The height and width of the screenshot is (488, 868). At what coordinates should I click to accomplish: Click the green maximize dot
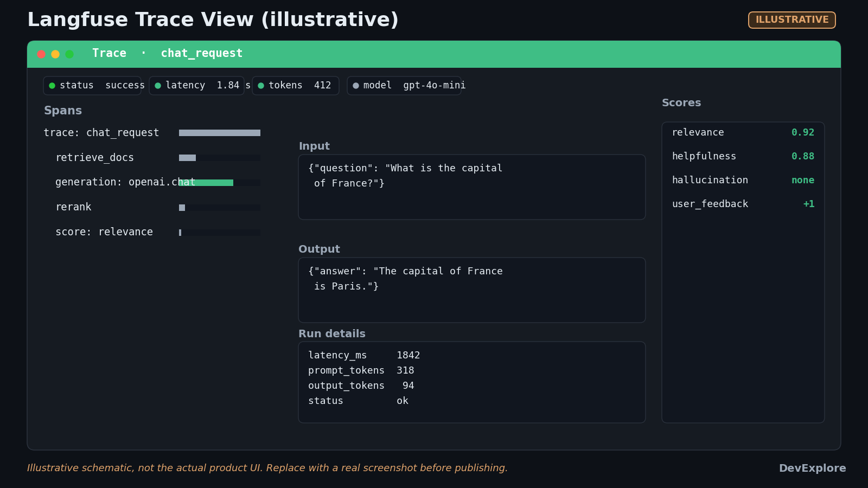pyautogui.click(x=69, y=54)
